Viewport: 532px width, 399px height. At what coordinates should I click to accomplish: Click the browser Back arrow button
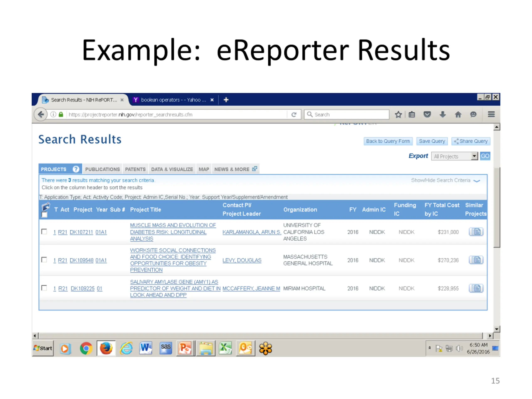[41, 115]
